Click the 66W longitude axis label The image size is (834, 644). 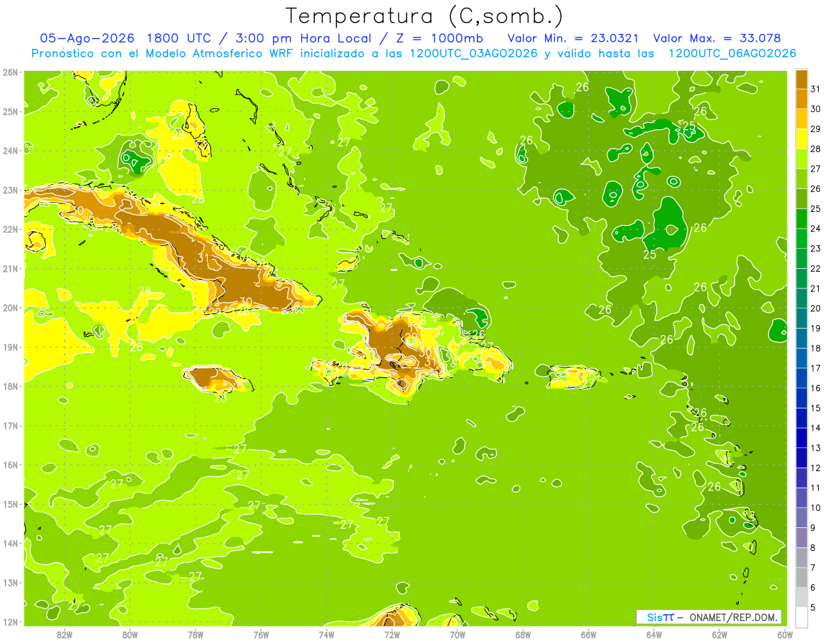(x=589, y=634)
